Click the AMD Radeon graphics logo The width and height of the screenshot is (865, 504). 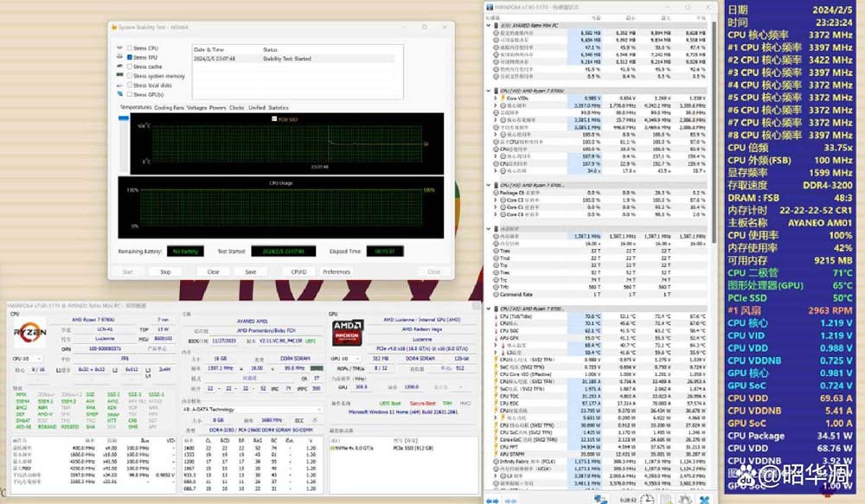click(348, 332)
